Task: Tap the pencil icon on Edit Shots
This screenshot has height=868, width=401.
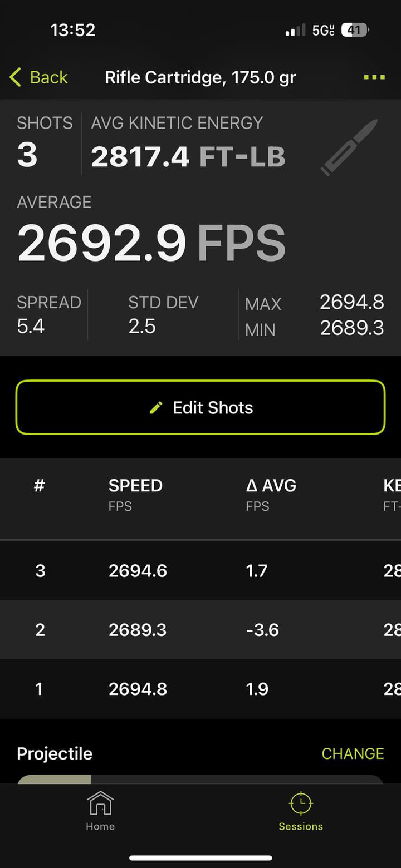Action: click(156, 408)
